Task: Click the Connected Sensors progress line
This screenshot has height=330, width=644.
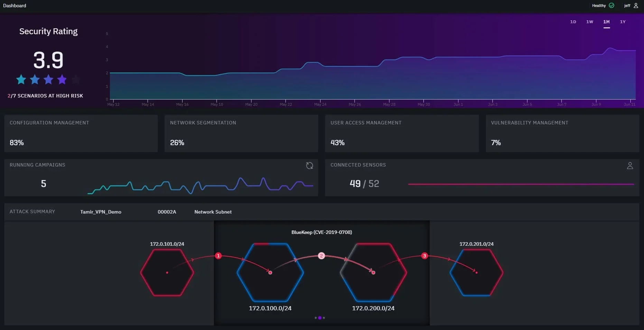Action: point(521,184)
